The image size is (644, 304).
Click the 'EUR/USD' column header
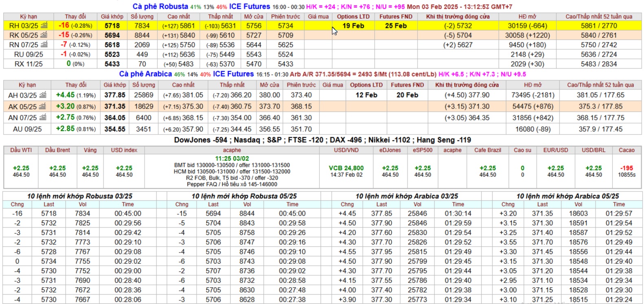tap(555, 150)
